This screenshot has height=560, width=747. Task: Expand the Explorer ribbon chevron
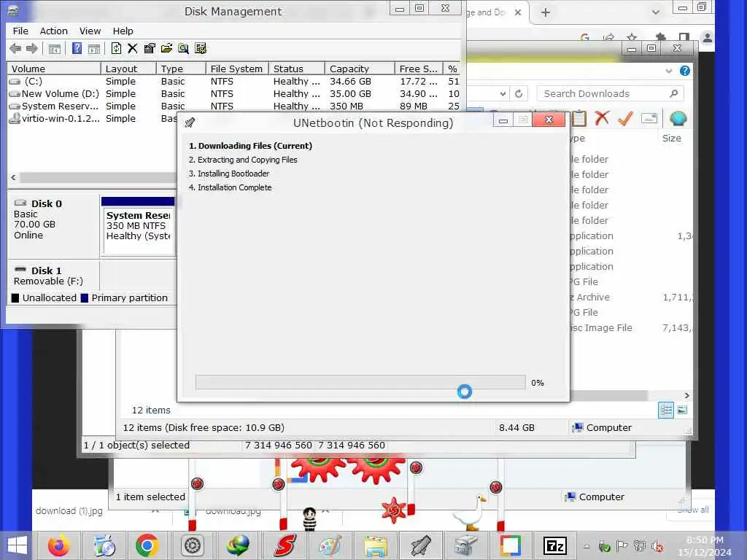669,71
